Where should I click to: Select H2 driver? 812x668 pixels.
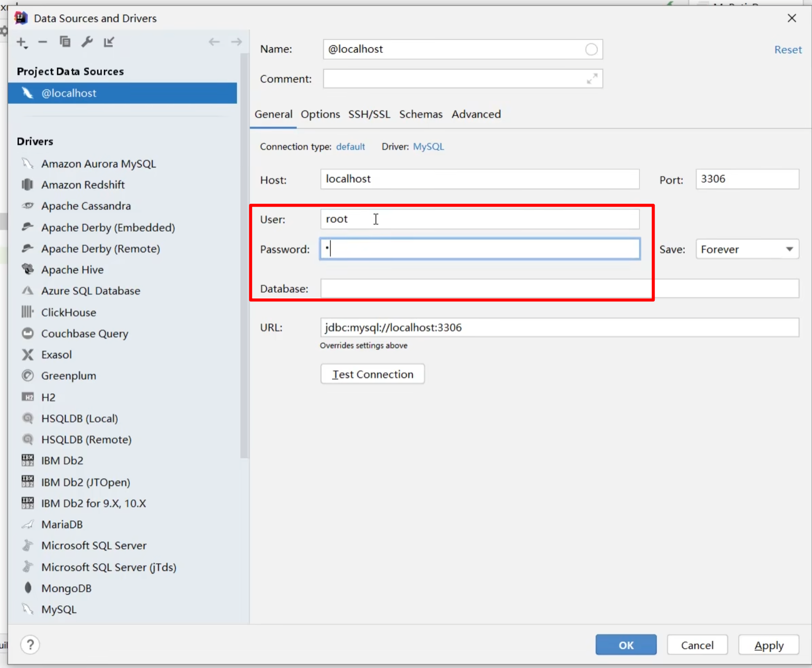tap(48, 397)
